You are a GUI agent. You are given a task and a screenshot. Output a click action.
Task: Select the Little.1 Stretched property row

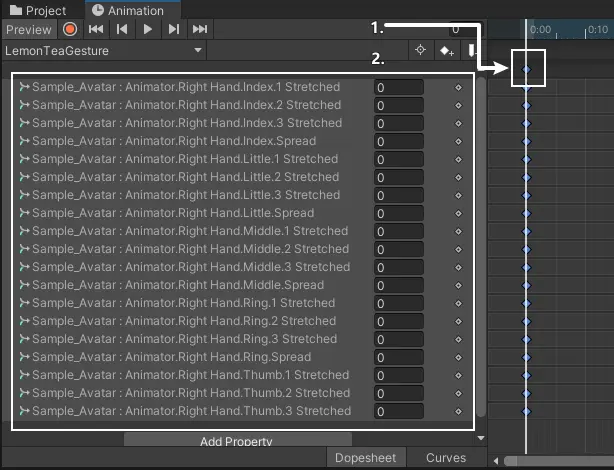click(243, 159)
